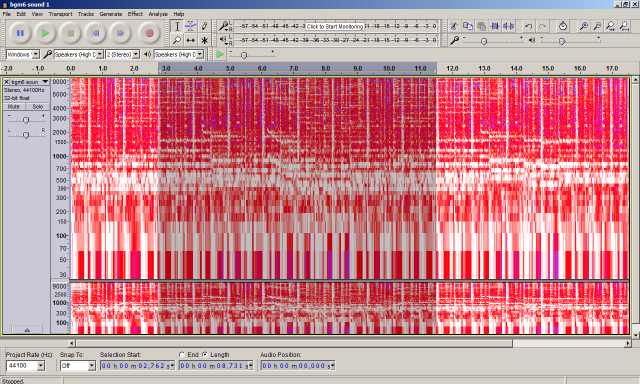Open the File menu

7,14
